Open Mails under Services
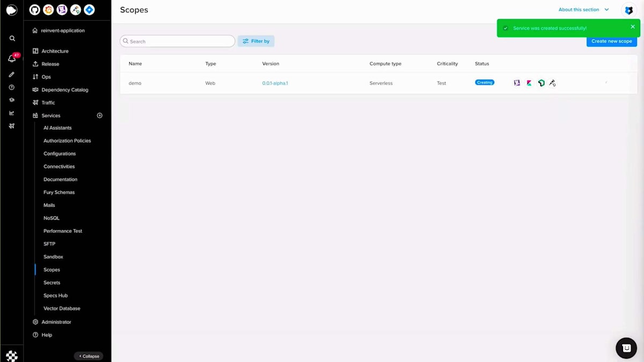 point(49,205)
